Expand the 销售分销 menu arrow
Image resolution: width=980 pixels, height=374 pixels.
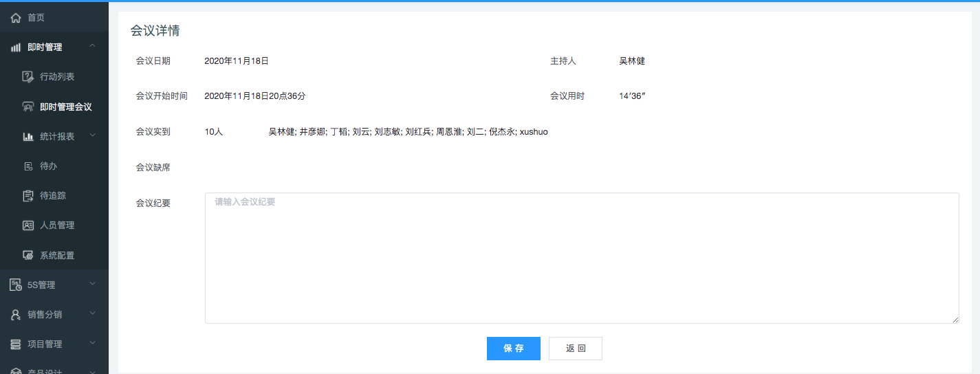coord(93,313)
